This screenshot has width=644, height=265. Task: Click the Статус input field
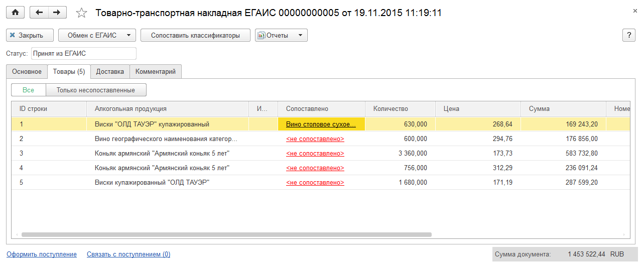click(83, 53)
